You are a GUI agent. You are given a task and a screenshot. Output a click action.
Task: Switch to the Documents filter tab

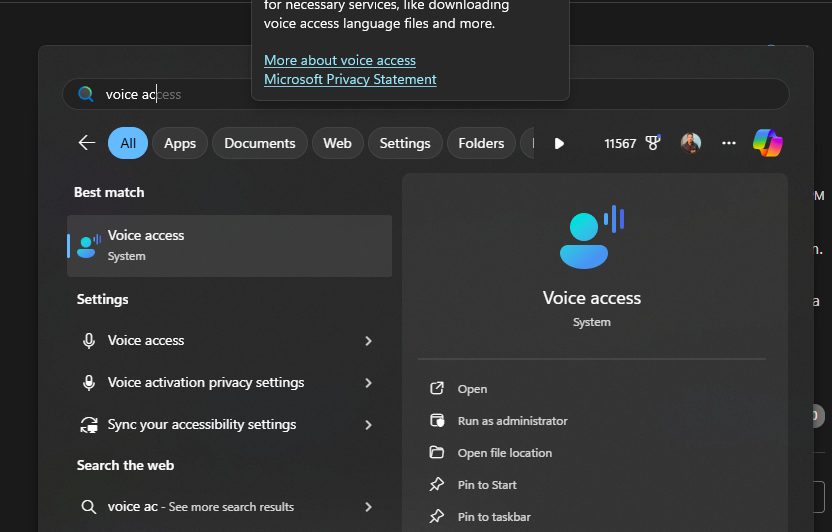click(259, 143)
